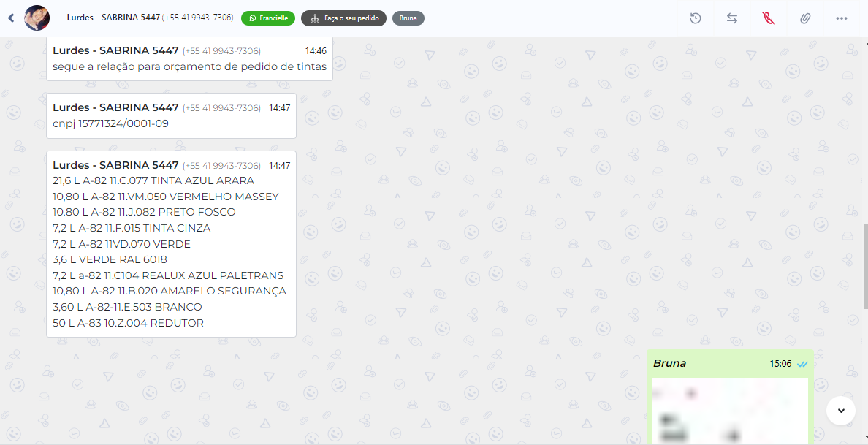This screenshot has width=868, height=445.
Task: Go back with the left chevron arrow
Action: [x=11, y=18]
